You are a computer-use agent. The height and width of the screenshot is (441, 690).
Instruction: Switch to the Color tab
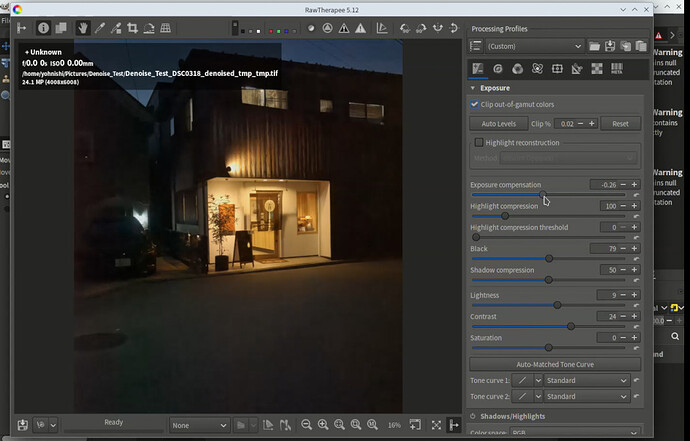[518, 69]
